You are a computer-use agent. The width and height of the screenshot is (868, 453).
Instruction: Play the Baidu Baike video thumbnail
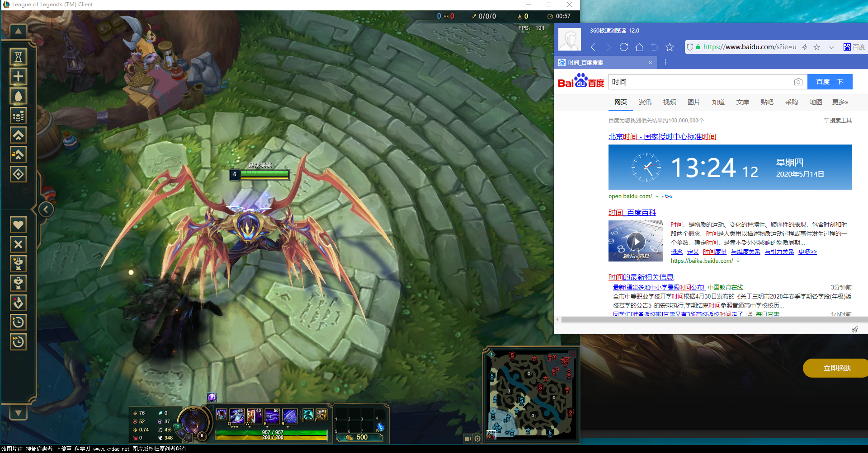[x=636, y=241]
